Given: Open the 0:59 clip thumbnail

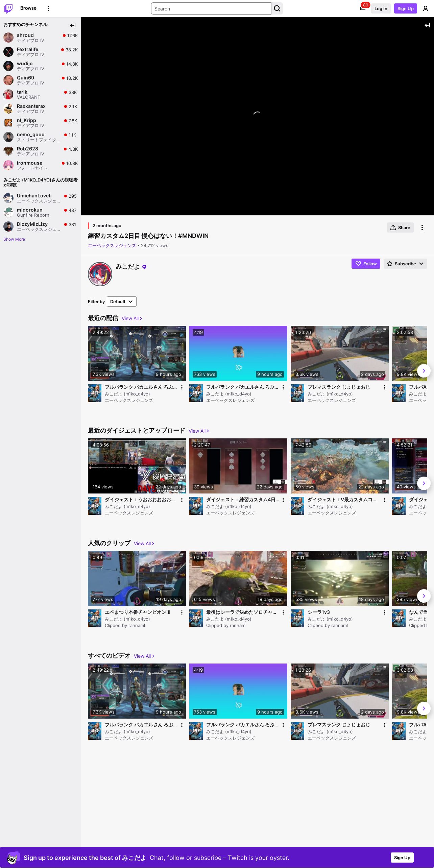Looking at the screenshot, I should pyautogui.click(x=238, y=578).
